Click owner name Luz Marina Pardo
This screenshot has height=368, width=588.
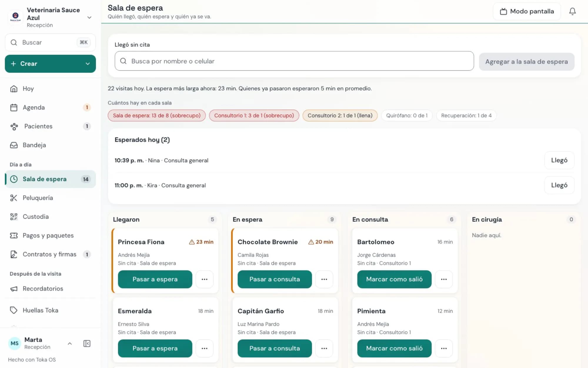coord(258,324)
